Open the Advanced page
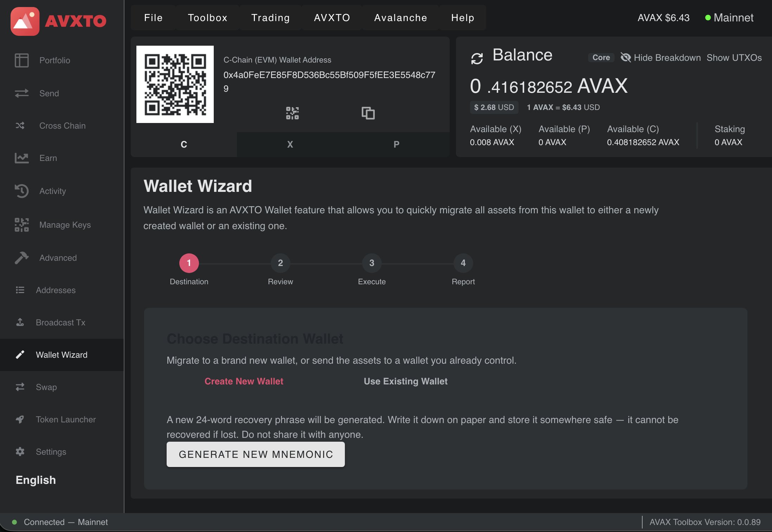The image size is (772, 532). click(x=58, y=258)
